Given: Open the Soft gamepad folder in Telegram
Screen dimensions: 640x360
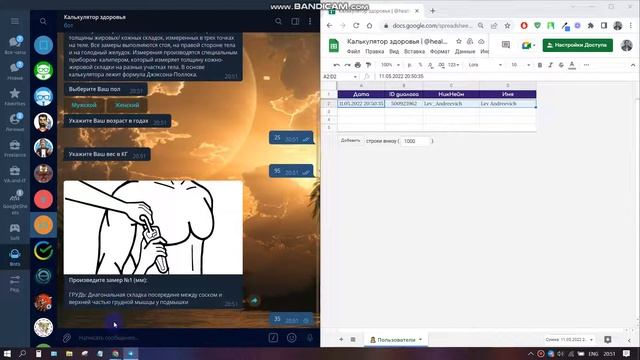Looking at the screenshot, I should pyautogui.click(x=15, y=231).
